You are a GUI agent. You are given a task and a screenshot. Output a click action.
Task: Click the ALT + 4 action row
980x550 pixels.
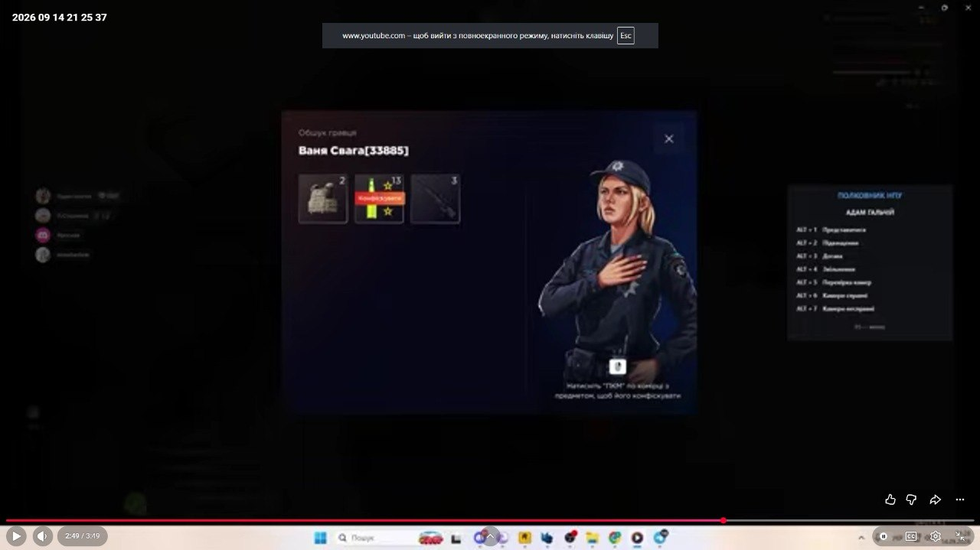(x=825, y=269)
